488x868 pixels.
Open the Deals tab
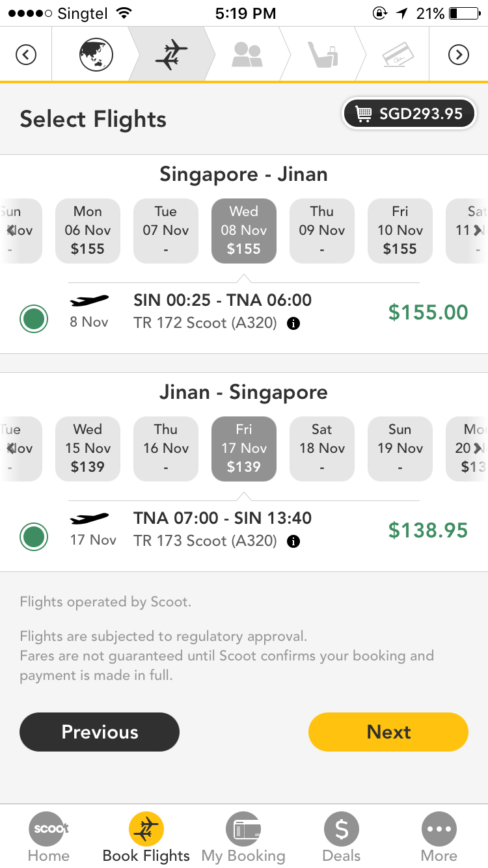tap(342, 838)
